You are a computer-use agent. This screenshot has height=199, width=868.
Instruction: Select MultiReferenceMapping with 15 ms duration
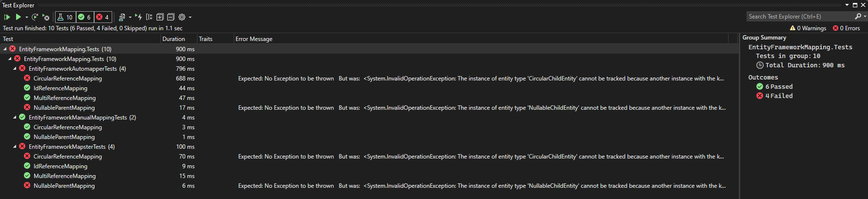pyautogui.click(x=370, y=176)
